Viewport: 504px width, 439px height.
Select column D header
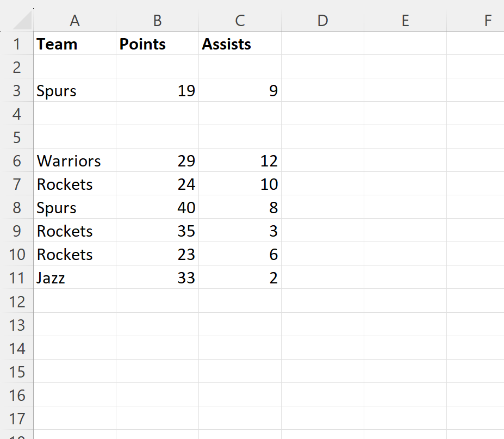tap(322, 21)
